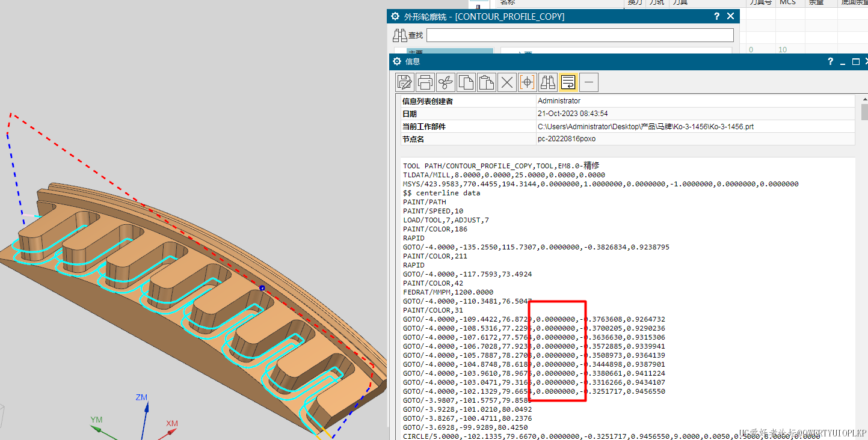
Task: Click the 当前工作部件 label
Action: [424, 127]
